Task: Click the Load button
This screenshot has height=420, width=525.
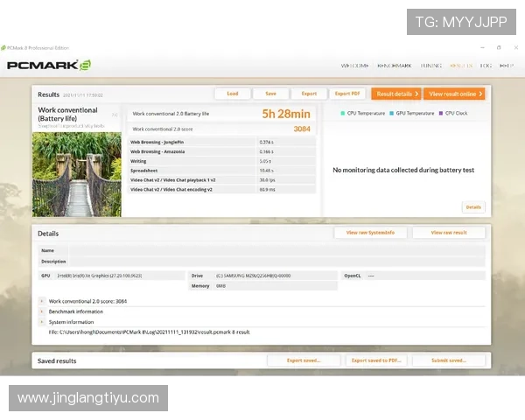Action: click(232, 94)
